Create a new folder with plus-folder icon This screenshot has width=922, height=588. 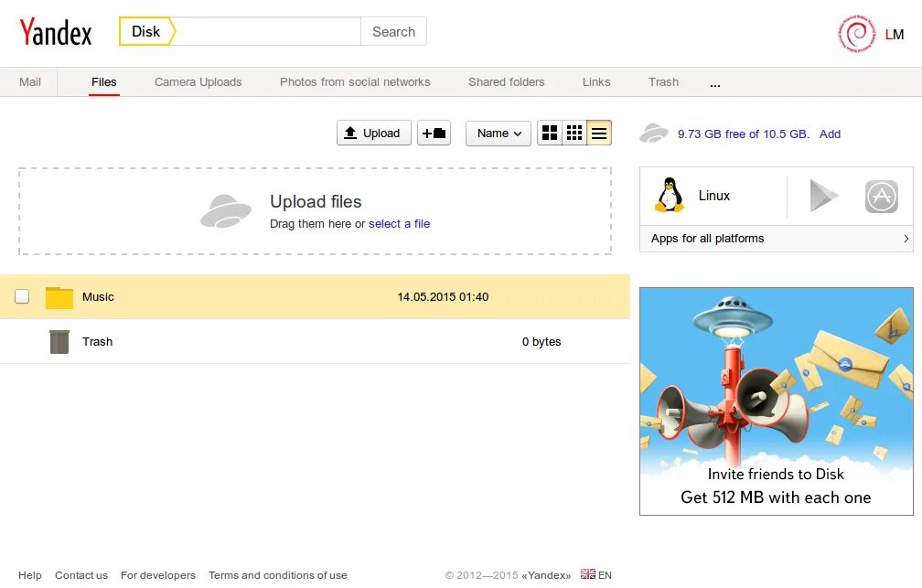tap(434, 133)
